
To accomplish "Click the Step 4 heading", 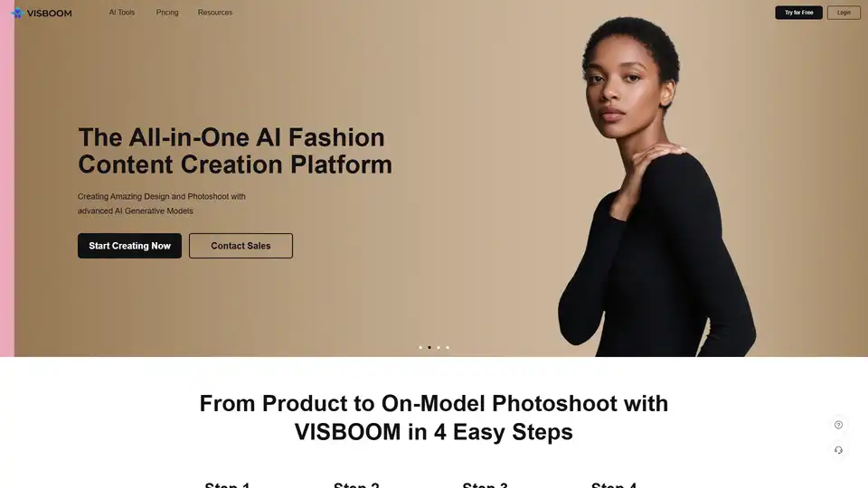I will 613,484.
